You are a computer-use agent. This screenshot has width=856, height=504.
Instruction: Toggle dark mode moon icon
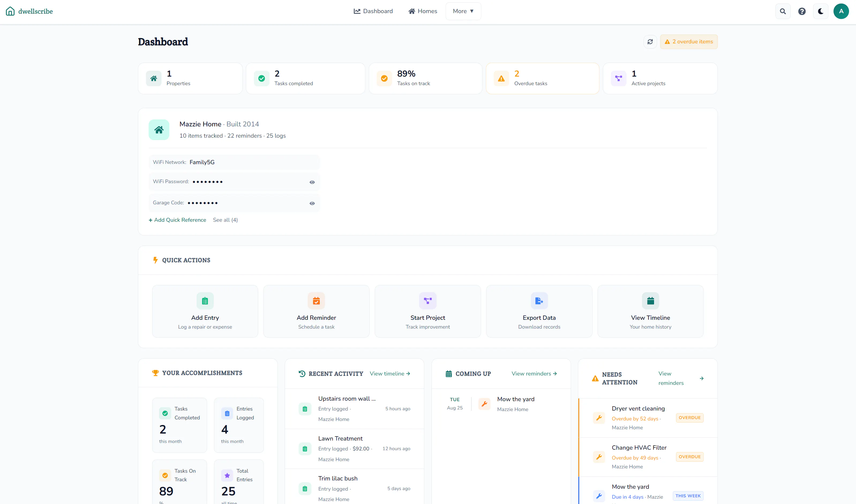tap(821, 11)
